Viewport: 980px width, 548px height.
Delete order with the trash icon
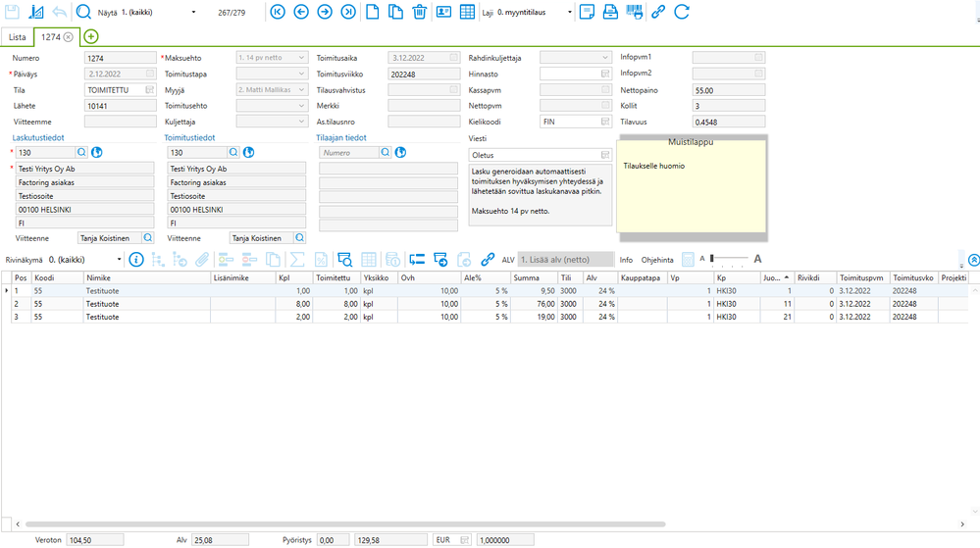point(420,11)
